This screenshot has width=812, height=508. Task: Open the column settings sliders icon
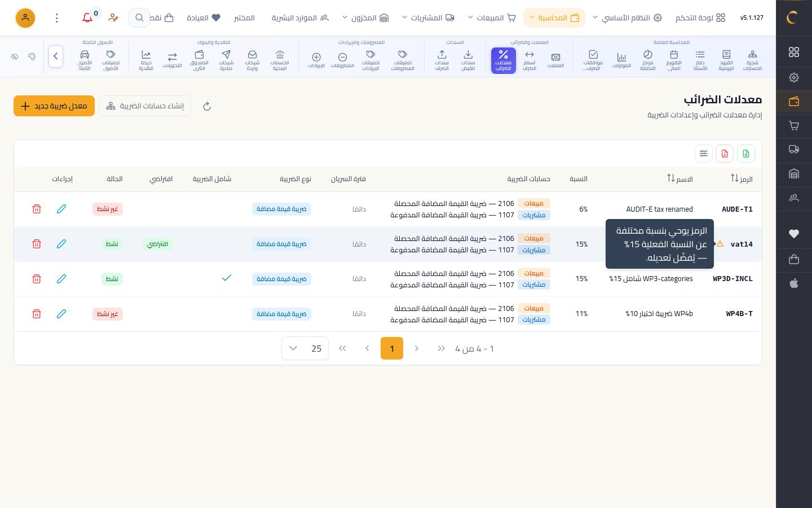[703, 154]
